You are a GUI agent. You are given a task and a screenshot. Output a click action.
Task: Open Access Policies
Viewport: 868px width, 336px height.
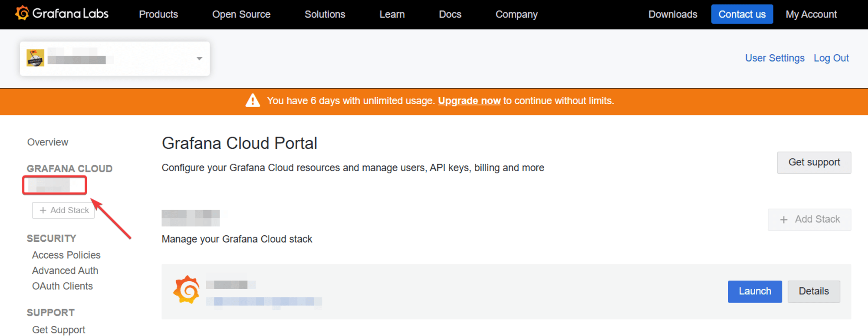[x=66, y=255]
